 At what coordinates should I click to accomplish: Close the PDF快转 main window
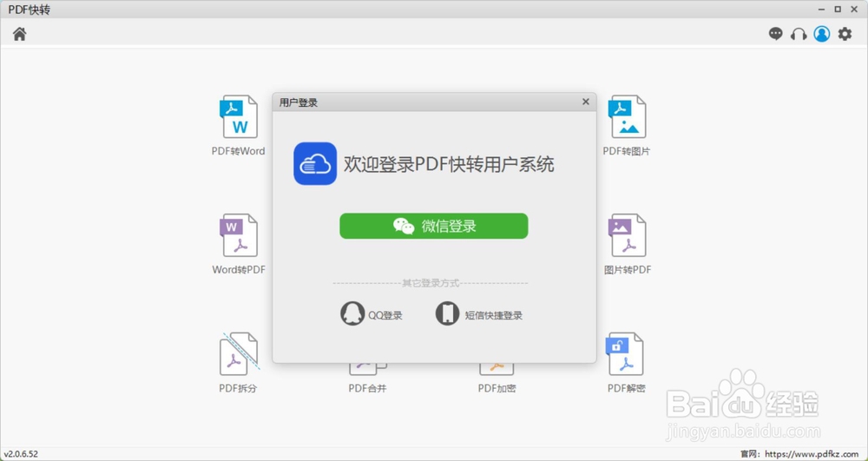click(x=853, y=10)
